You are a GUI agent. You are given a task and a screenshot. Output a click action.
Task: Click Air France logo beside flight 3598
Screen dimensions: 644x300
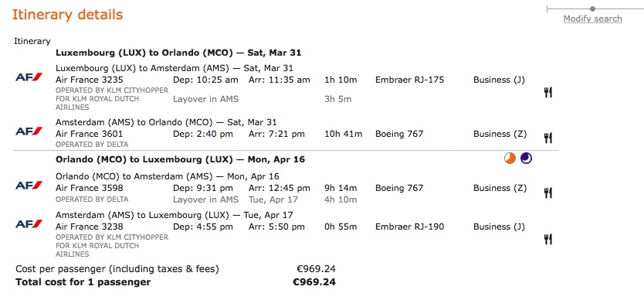(x=29, y=186)
